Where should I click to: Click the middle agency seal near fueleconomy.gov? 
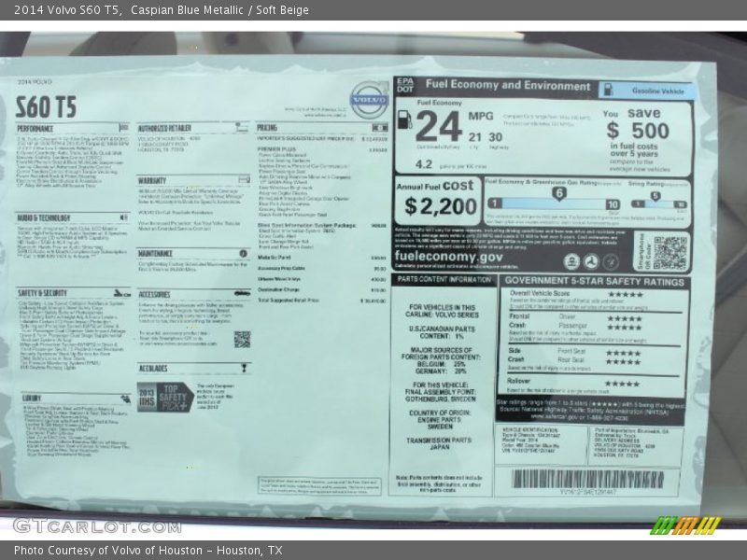(x=591, y=261)
